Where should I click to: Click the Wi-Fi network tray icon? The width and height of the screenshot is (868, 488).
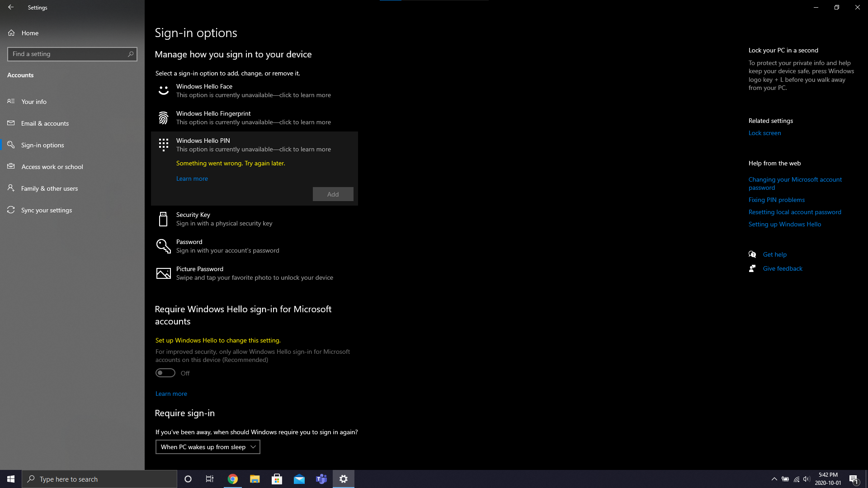click(797, 479)
